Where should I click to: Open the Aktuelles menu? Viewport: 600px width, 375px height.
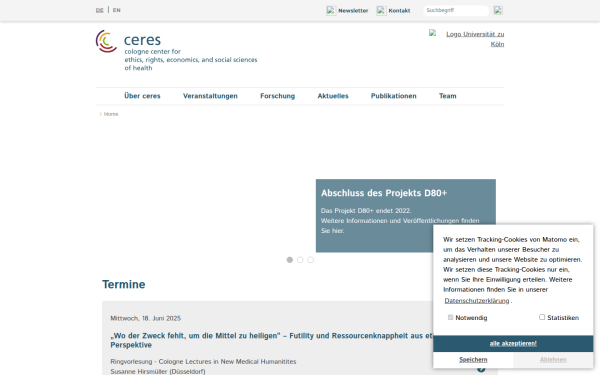click(333, 96)
